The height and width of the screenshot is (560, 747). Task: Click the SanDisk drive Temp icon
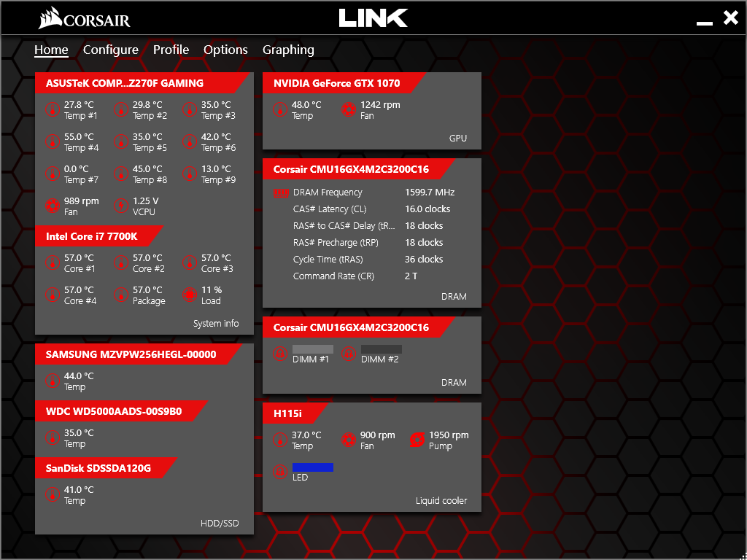[52, 494]
